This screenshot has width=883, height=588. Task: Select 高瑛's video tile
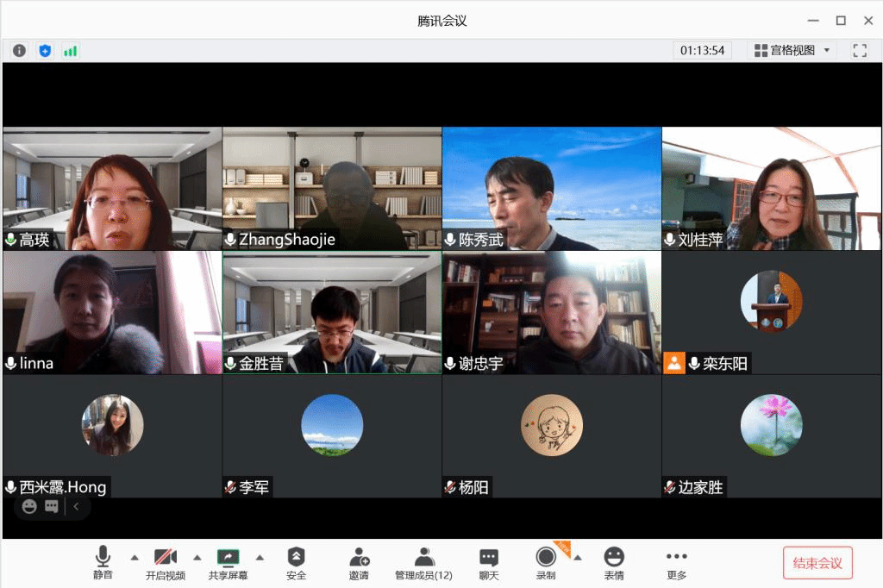[x=113, y=188]
